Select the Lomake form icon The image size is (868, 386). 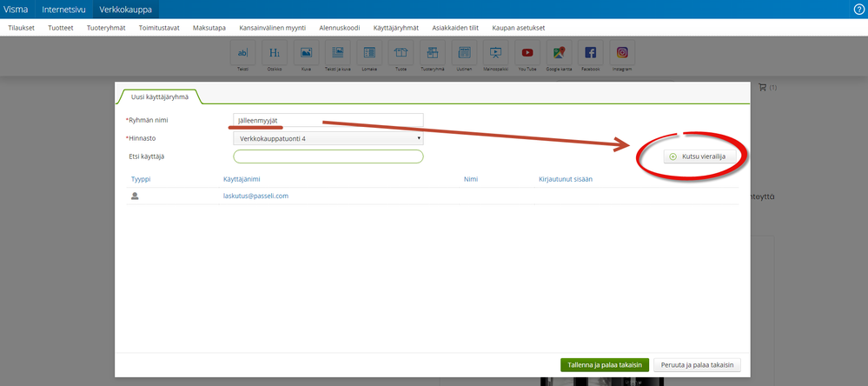pyautogui.click(x=369, y=53)
